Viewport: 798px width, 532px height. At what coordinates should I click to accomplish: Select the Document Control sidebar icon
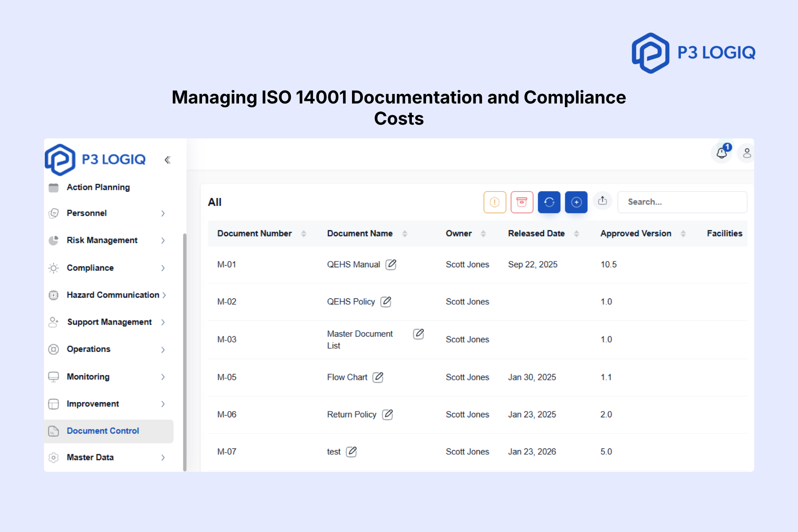click(x=54, y=431)
